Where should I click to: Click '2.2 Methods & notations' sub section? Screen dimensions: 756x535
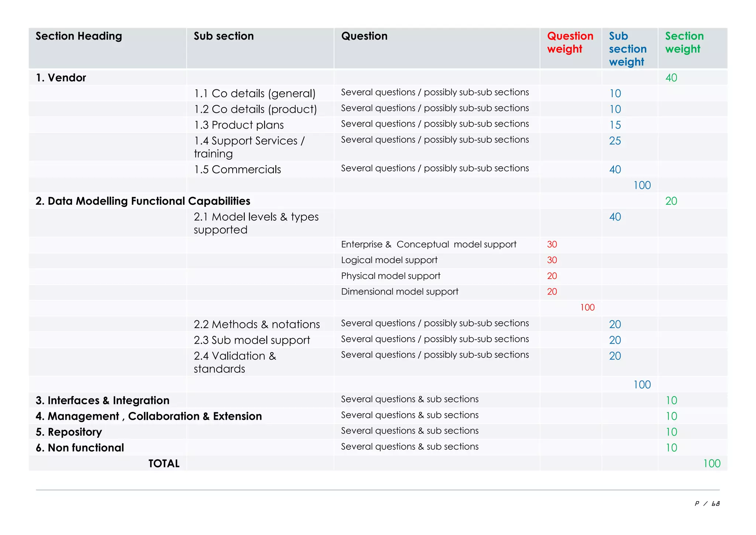pos(257,324)
